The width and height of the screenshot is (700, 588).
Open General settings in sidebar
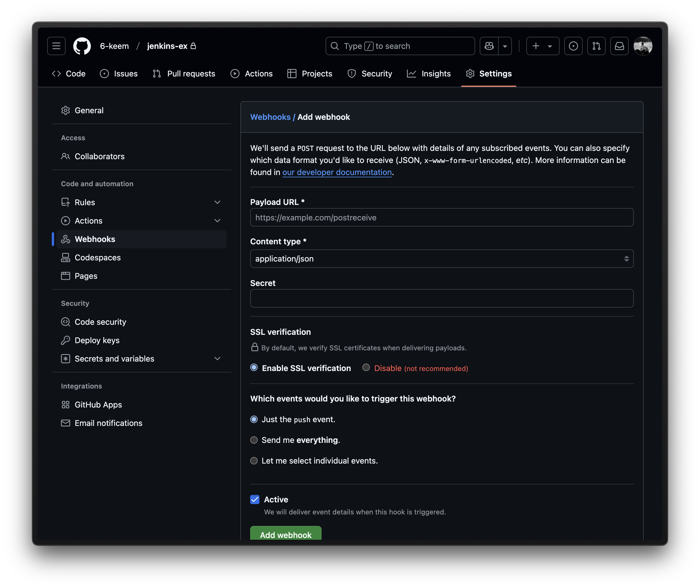click(x=141, y=110)
